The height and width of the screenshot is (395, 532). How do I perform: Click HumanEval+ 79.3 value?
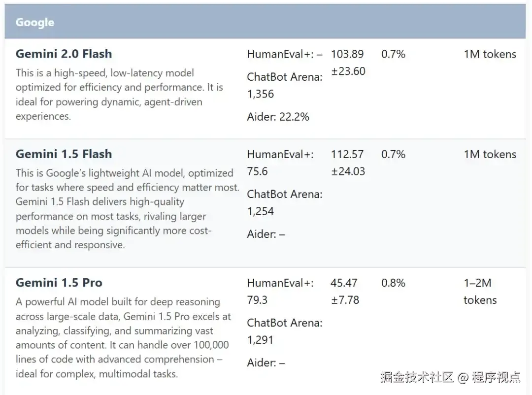tap(280, 291)
